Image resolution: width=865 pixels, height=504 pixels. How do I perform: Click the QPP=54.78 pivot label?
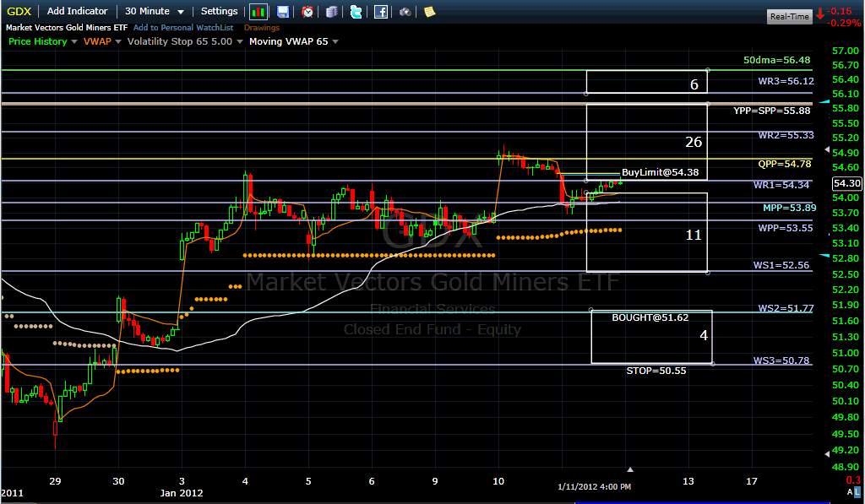click(785, 164)
